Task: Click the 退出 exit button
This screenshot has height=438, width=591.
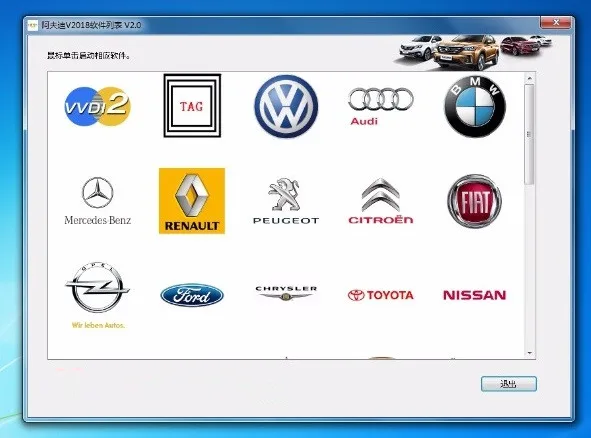Action: (508, 384)
